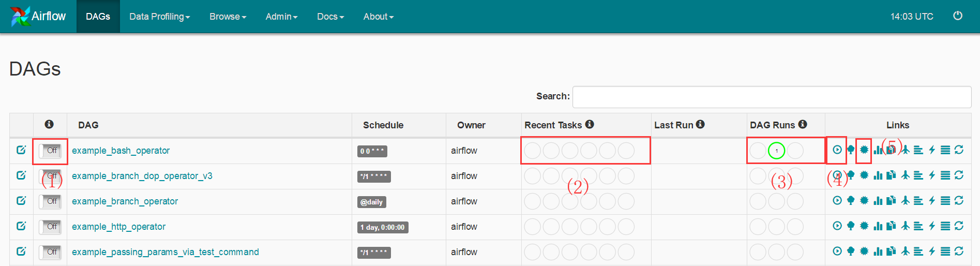Enable the example_branch_operator DAG toggle
Image resolution: width=980 pixels, height=266 pixels.
coord(50,201)
